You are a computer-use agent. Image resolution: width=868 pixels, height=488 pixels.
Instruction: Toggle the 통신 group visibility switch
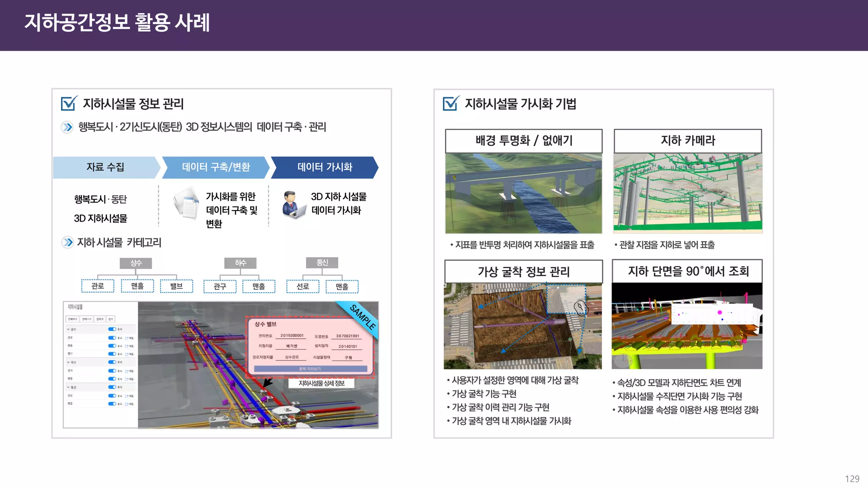112,387
